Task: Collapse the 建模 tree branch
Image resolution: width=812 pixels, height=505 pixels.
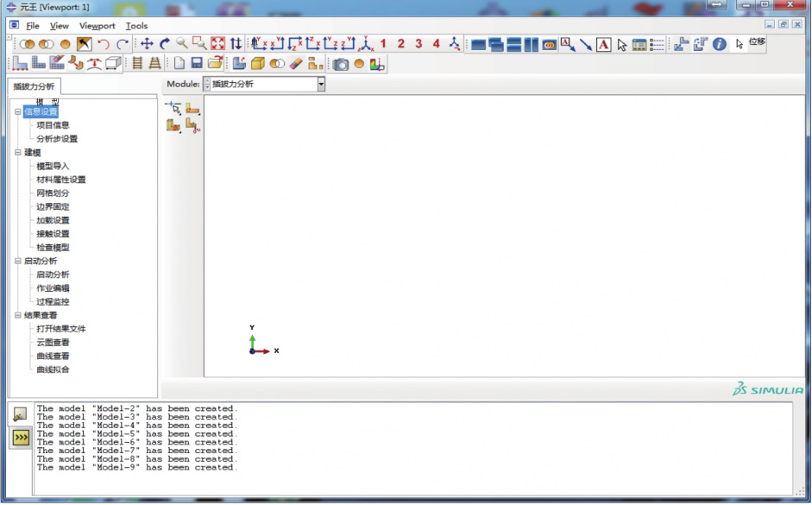Action: tap(17, 152)
